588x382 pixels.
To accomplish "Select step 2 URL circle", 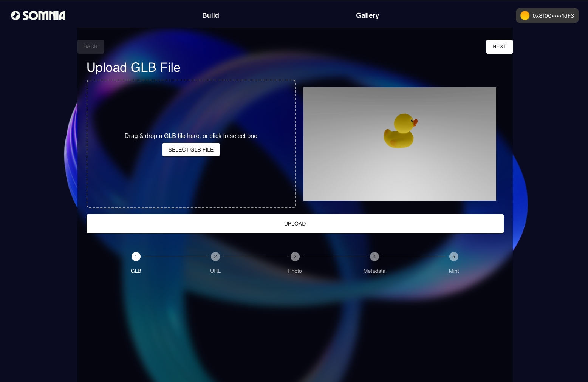I will 215,257.
